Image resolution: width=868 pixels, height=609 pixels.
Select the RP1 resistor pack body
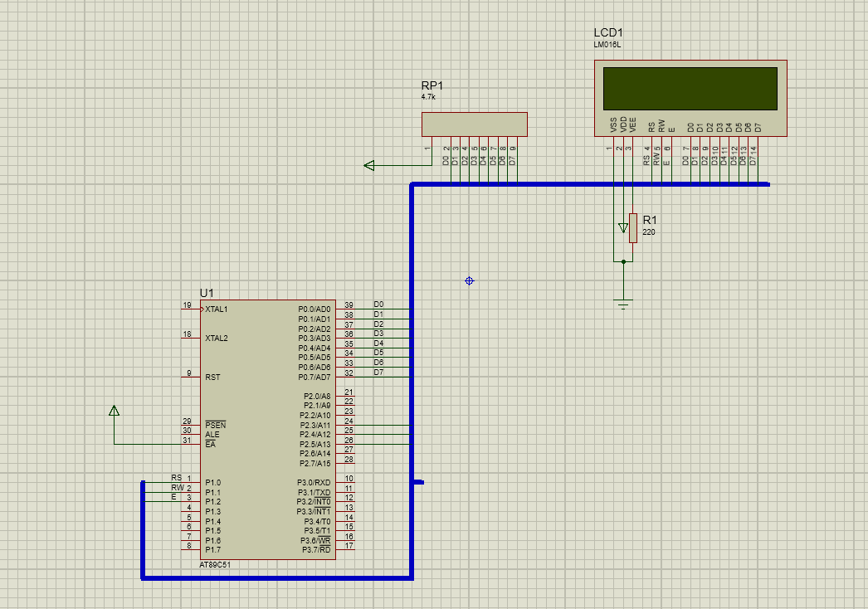pos(475,124)
